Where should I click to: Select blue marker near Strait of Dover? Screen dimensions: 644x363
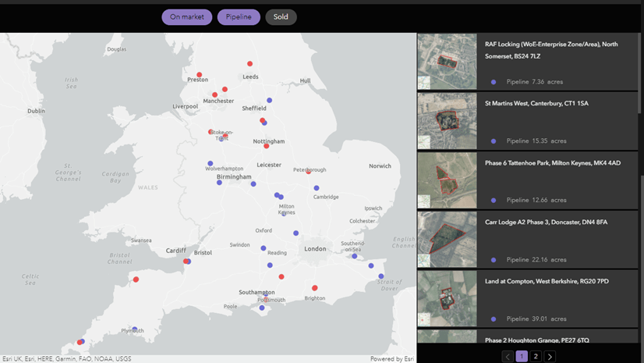381,276
